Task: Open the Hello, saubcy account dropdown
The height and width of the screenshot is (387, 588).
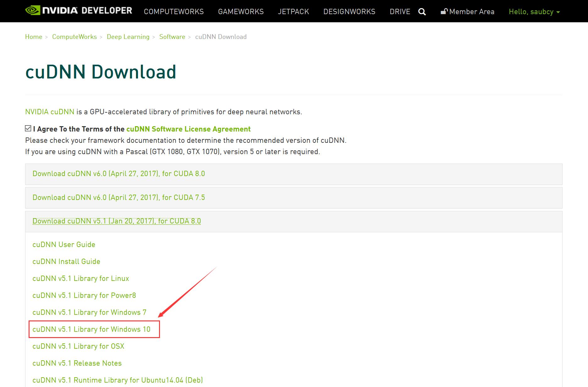Action: pyautogui.click(x=534, y=12)
